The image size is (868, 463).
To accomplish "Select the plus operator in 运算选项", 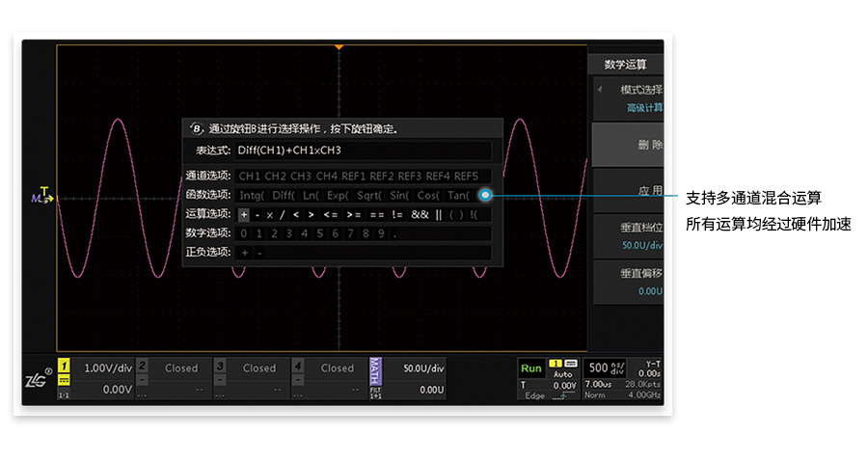I will pos(244,214).
